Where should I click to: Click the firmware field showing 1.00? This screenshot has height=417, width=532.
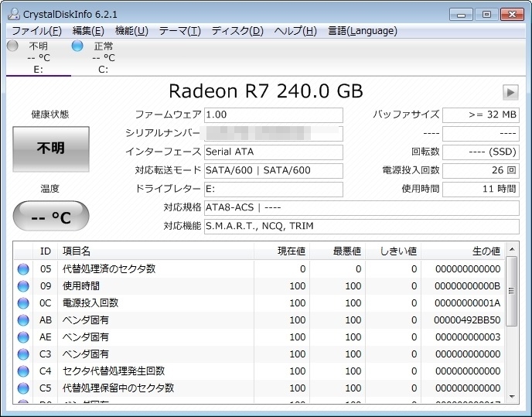coord(273,115)
